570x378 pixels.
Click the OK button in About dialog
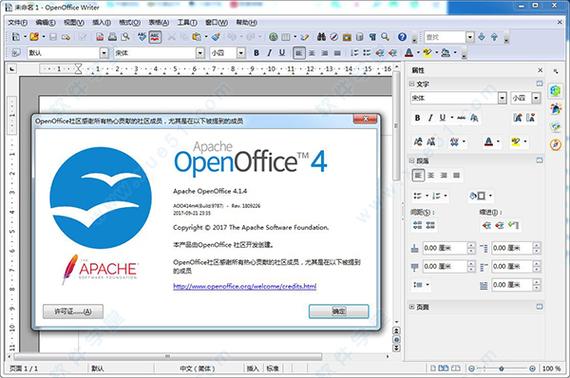[x=339, y=311]
